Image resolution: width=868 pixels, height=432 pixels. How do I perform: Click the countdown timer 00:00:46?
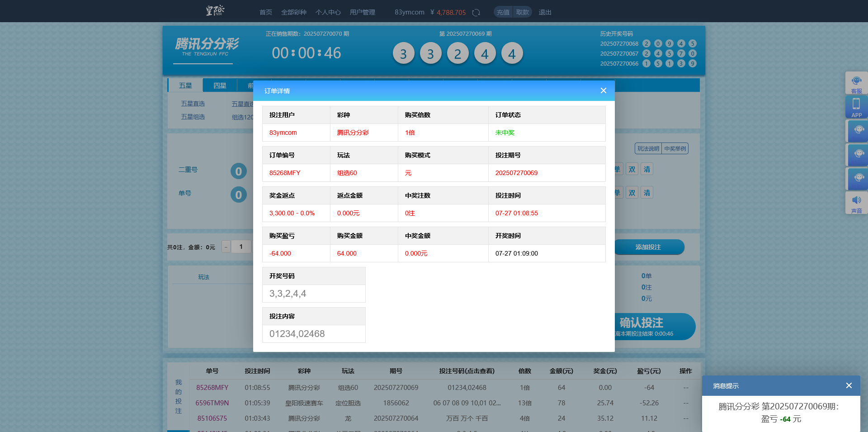[x=307, y=53]
